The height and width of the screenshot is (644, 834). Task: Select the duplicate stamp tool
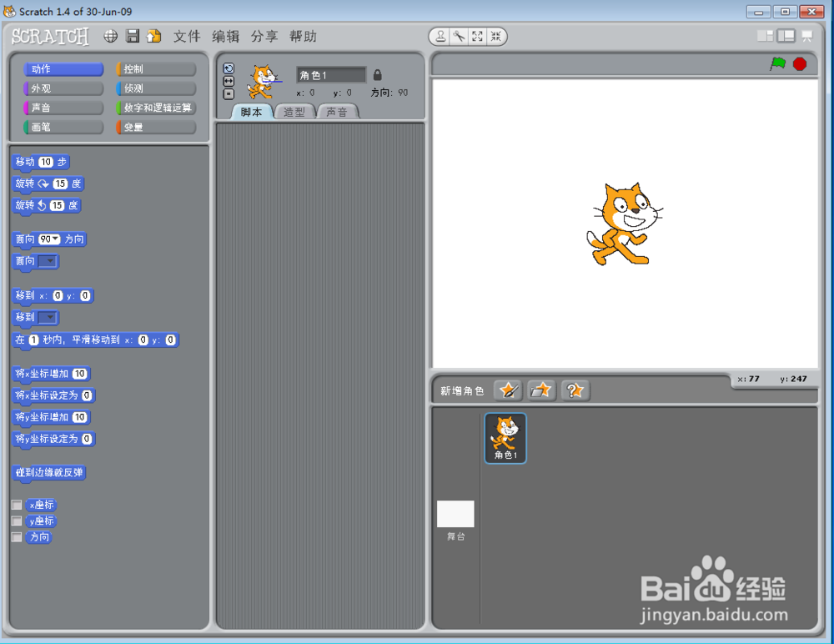point(440,37)
